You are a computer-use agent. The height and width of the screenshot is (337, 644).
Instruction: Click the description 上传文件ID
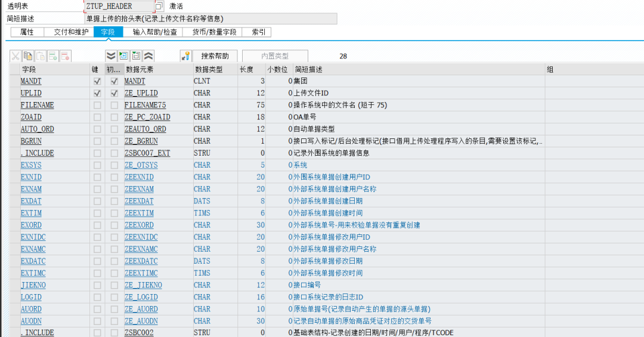(311, 93)
